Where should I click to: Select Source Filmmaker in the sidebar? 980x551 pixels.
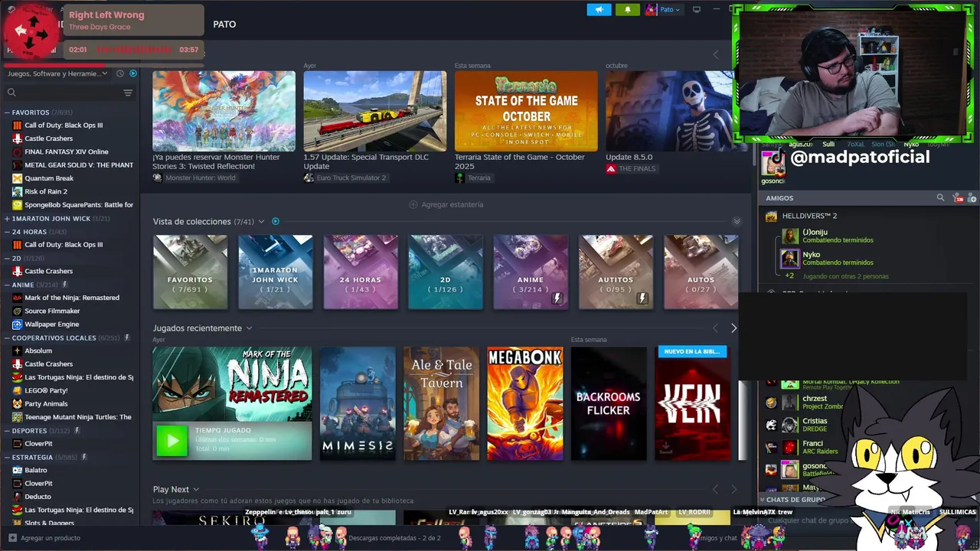[52, 311]
